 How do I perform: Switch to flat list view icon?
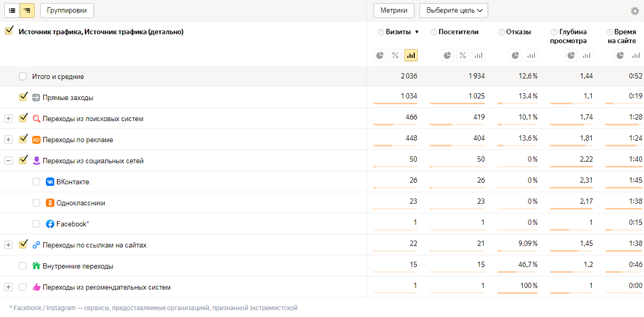coord(12,11)
